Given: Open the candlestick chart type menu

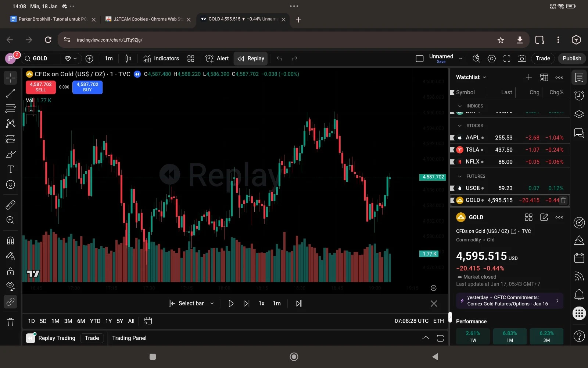Looking at the screenshot, I should [128, 59].
